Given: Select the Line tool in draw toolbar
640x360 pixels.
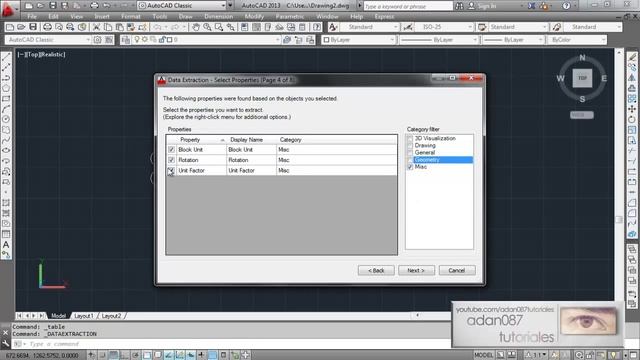Looking at the screenshot, I should [x=6, y=58].
